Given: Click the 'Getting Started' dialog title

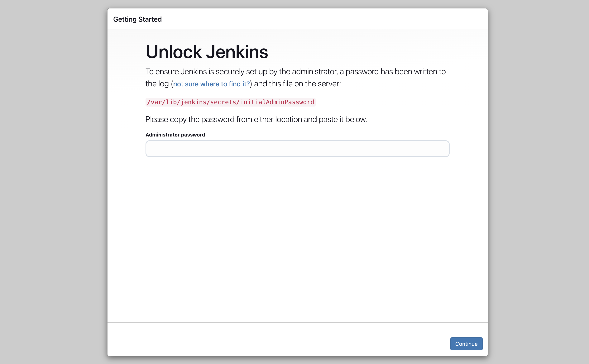Looking at the screenshot, I should (x=137, y=19).
